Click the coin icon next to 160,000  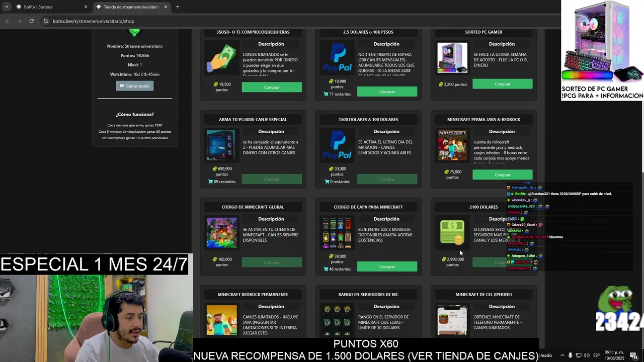point(215,259)
